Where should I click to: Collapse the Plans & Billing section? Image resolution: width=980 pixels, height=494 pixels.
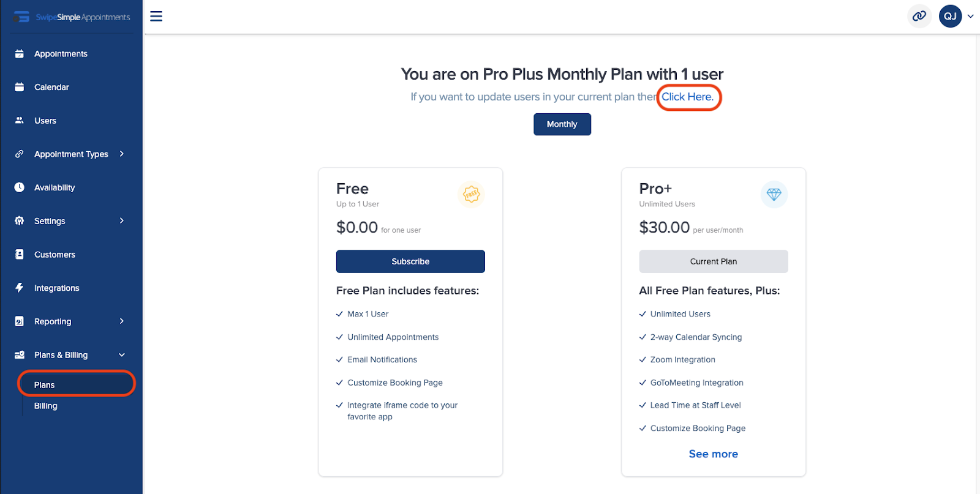(122, 355)
